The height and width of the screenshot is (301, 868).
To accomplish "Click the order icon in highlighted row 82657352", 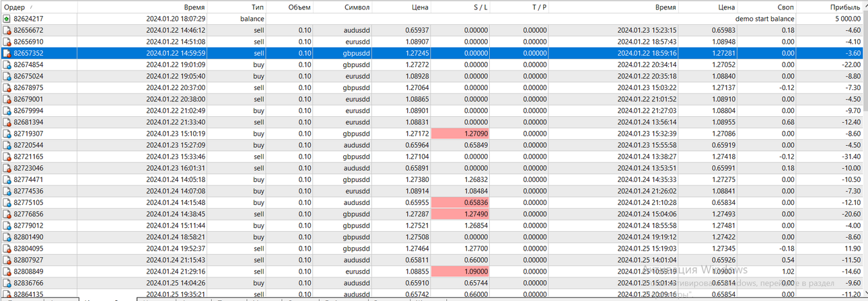I will [x=7, y=53].
